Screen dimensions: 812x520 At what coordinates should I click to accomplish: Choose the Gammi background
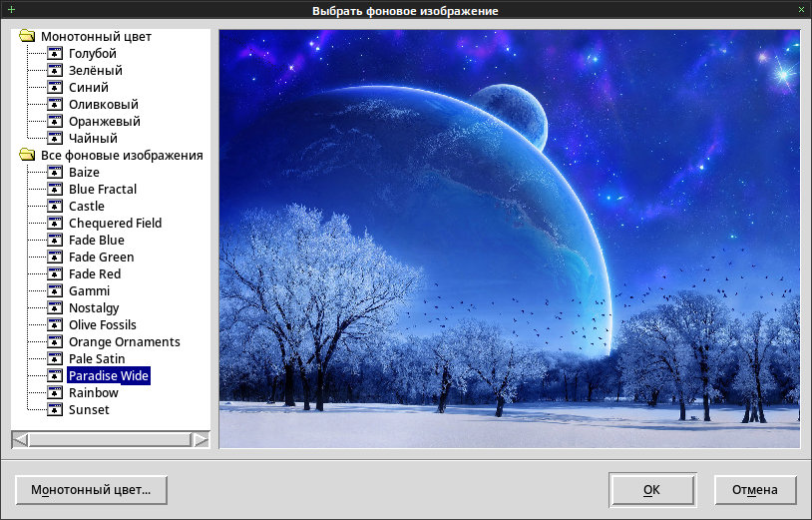[x=89, y=291]
